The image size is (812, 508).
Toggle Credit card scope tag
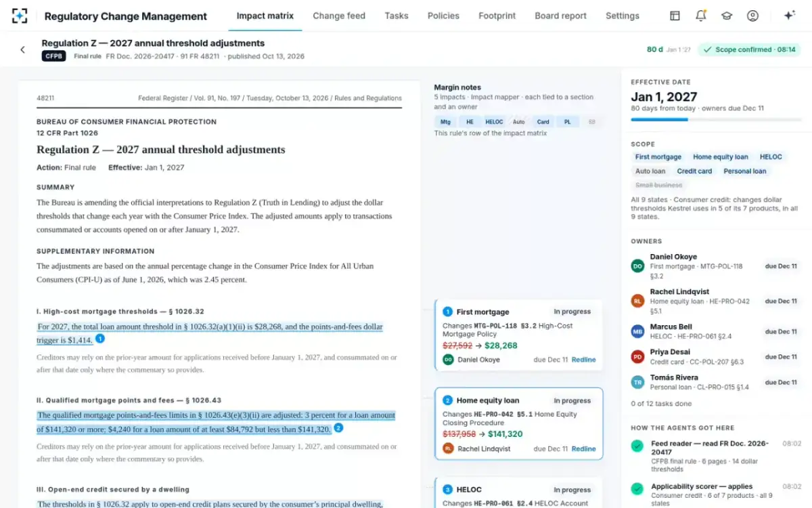pyautogui.click(x=694, y=171)
